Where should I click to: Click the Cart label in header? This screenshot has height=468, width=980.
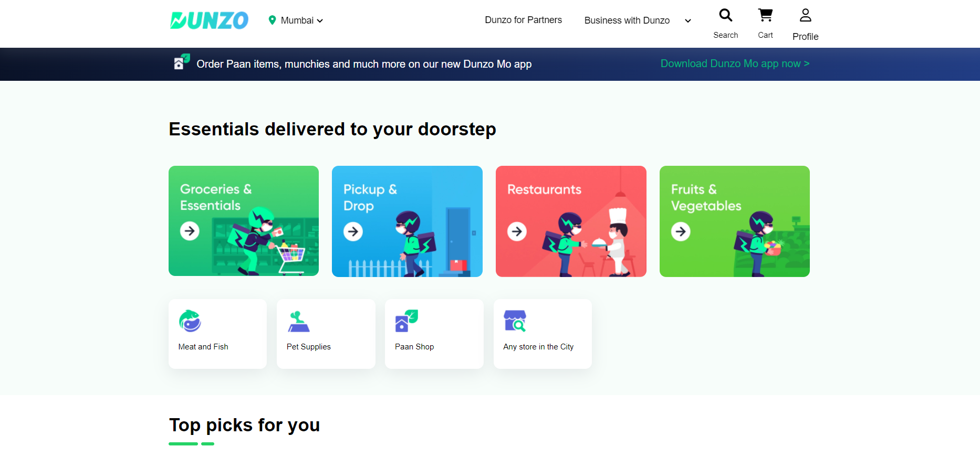coord(765,35)
